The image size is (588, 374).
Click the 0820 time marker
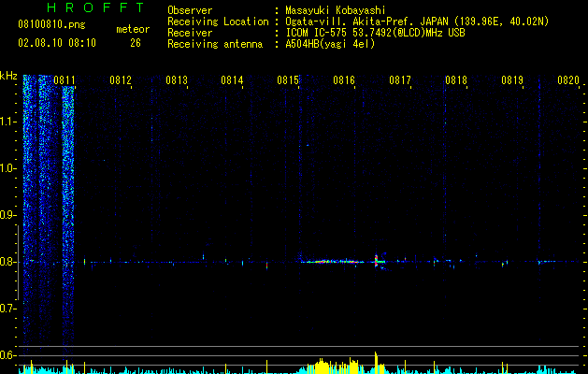point(568,80)
